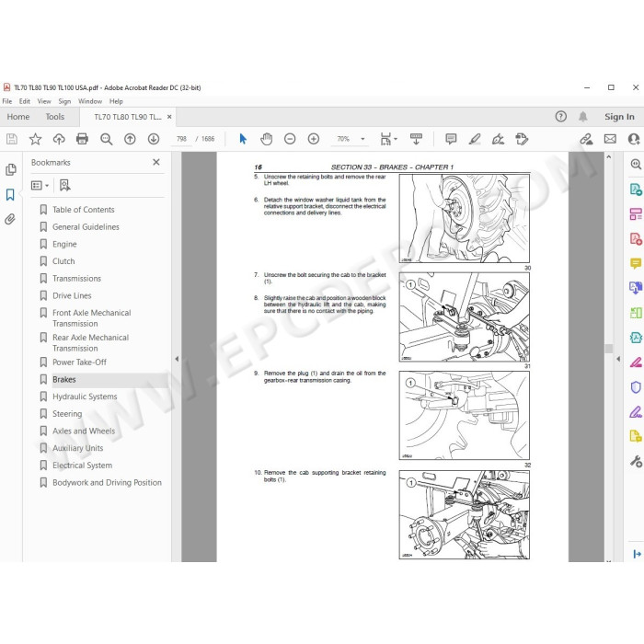Open the Edit menu
Screen dimensions: 644x644
pos(25,101)
